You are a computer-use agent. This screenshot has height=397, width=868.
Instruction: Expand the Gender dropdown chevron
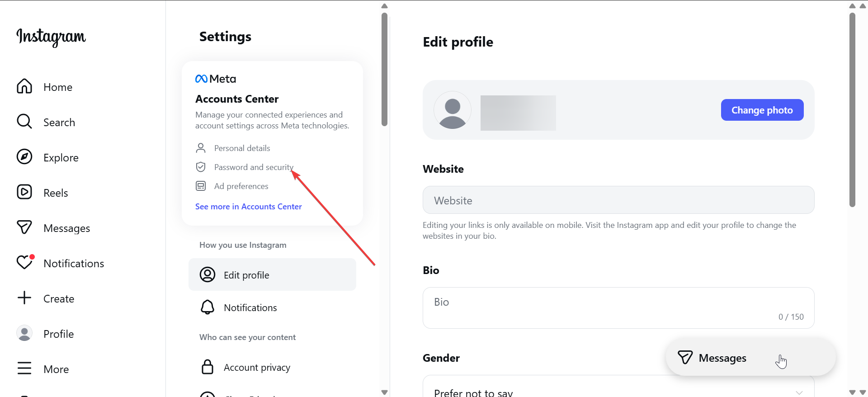pyautogui.click(x=799, y=392)
